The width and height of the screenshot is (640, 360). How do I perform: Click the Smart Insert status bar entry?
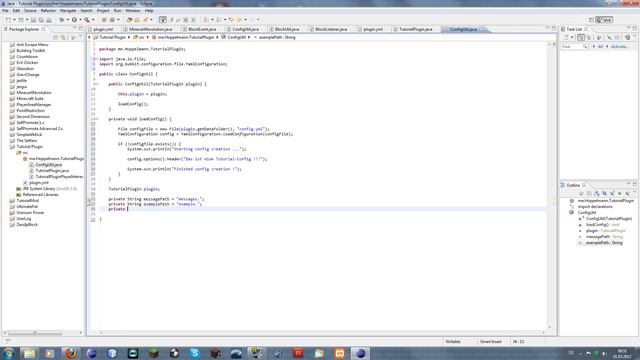pyautogui.click(x=491, y=341)
